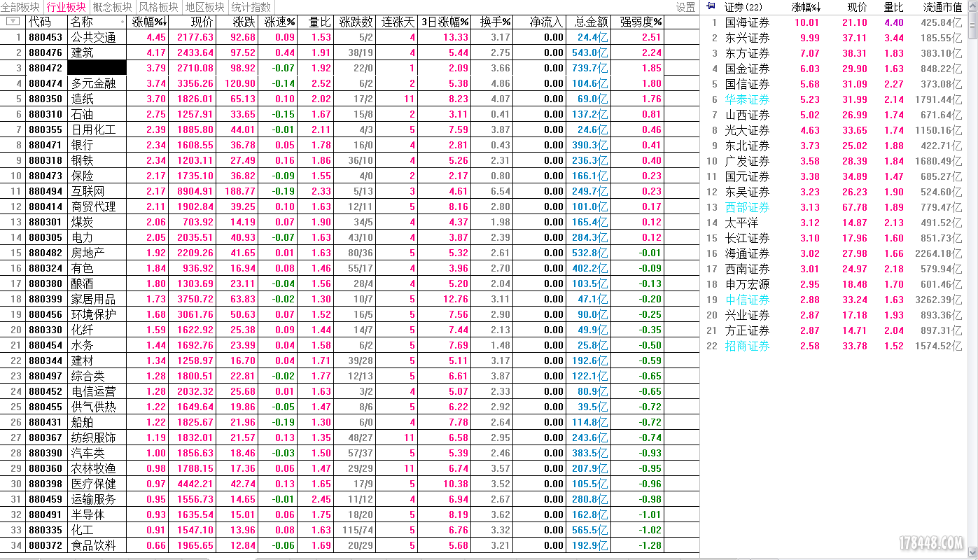
Task: Sort by the 涨速% column header
Action: coord(279,22)
